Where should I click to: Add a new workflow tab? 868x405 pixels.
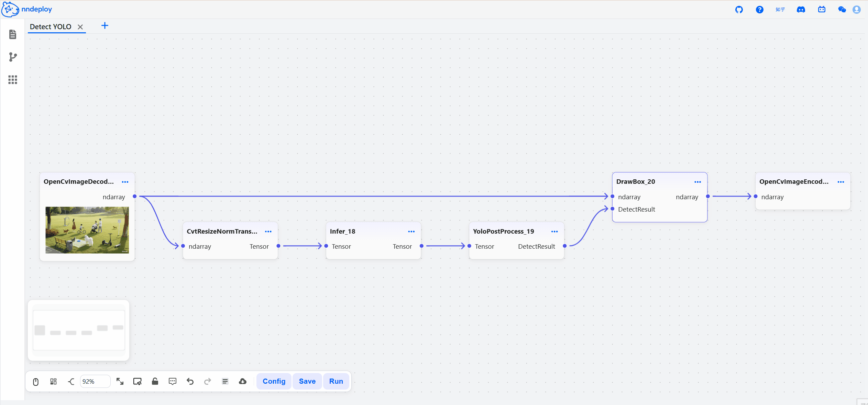105,26
